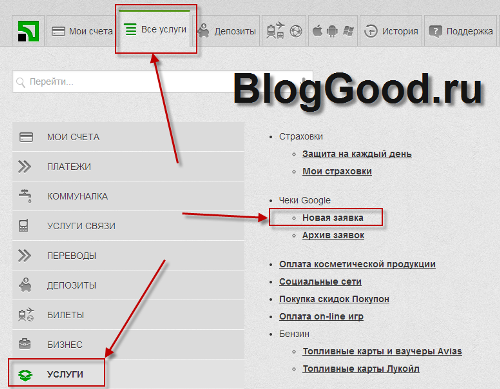
Task: Click the green list icon in Все услуги
Action: click(x=130, y=29)
